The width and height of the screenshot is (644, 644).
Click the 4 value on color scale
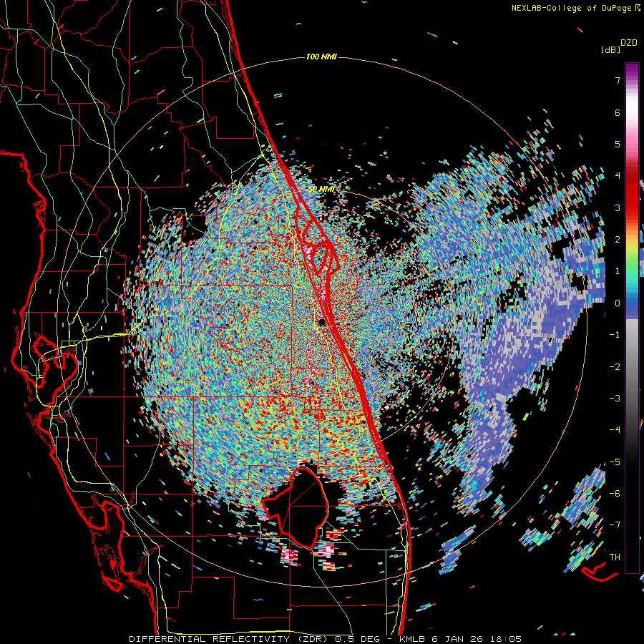(x=618, y=176)
